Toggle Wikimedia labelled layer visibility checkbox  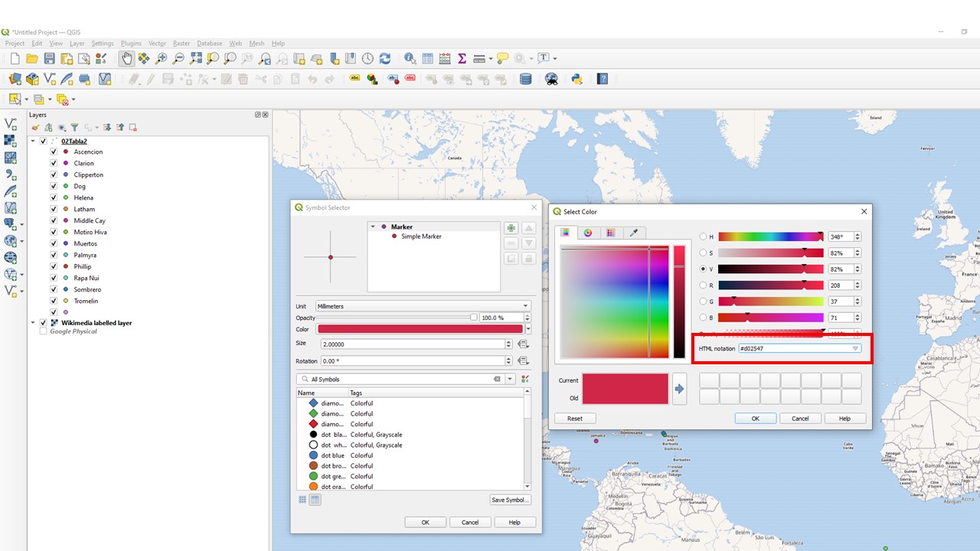43,323
